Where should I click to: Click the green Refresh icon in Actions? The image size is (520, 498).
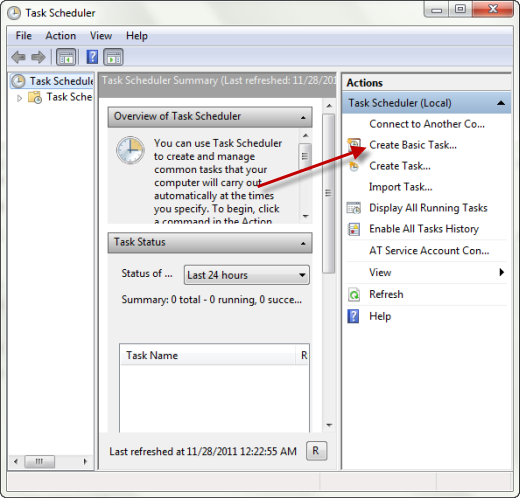click(x=354, y=294)
